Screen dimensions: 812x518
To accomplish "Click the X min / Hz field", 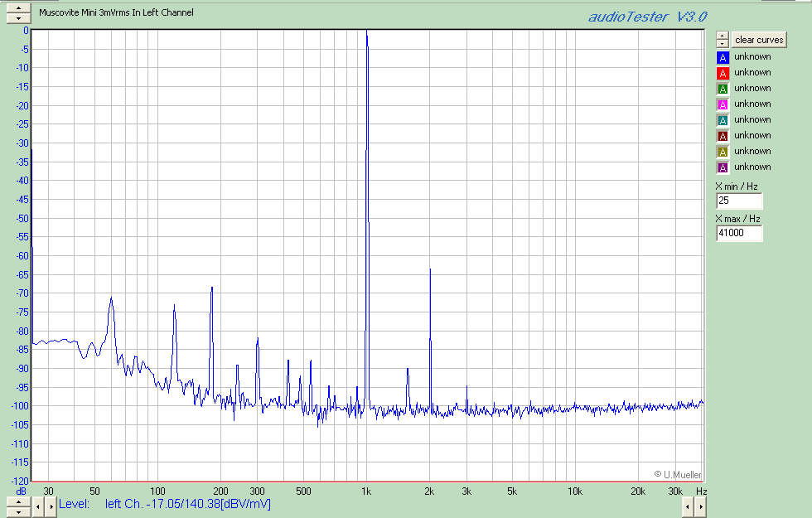I will click(739, 201).
